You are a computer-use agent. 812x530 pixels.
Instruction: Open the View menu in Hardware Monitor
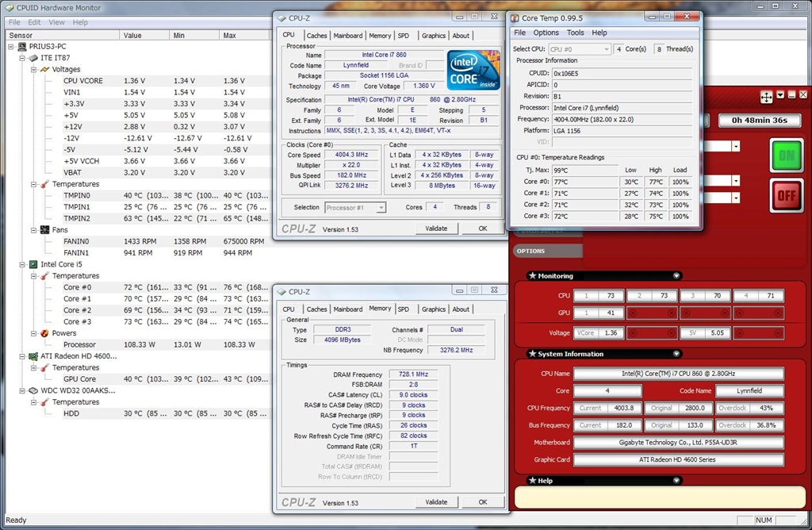coord(58,22)
